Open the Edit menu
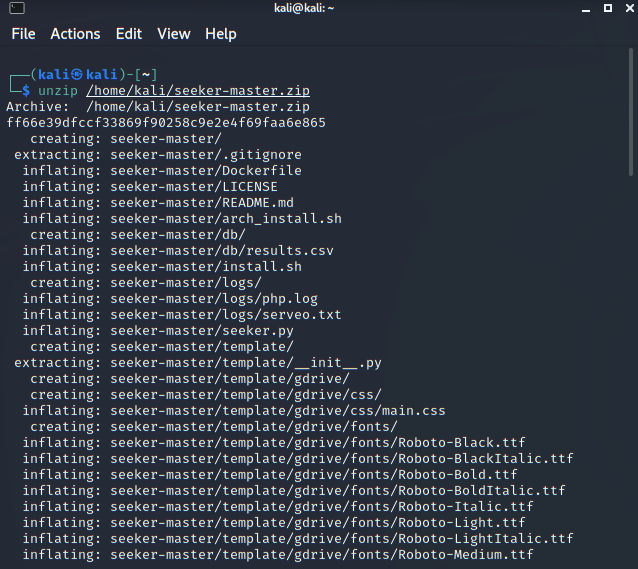 click(129, 34)
